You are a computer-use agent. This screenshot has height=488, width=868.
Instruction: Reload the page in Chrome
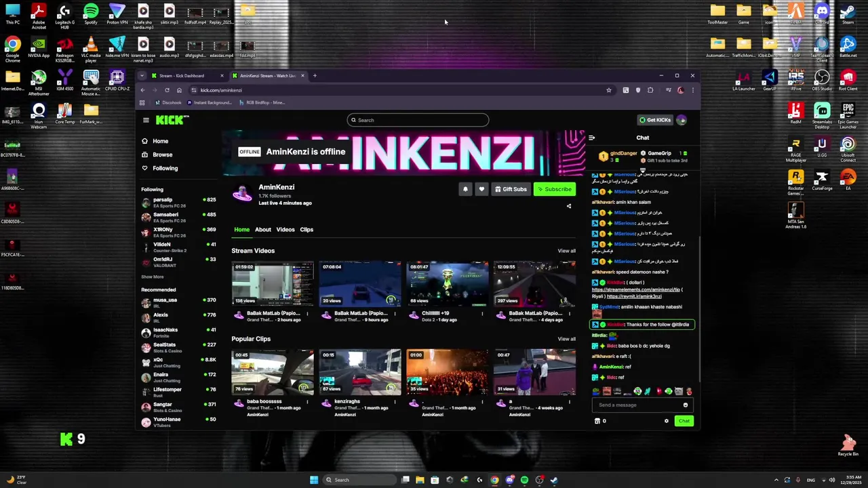[167, 90]
